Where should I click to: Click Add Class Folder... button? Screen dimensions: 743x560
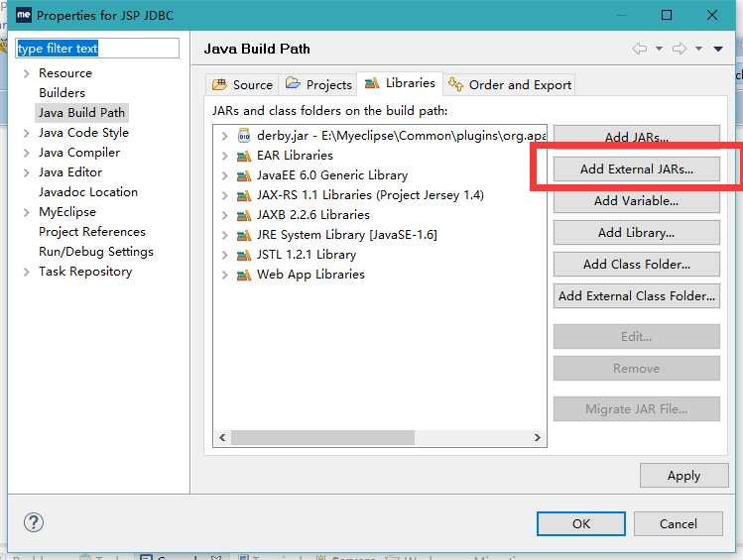637,265
